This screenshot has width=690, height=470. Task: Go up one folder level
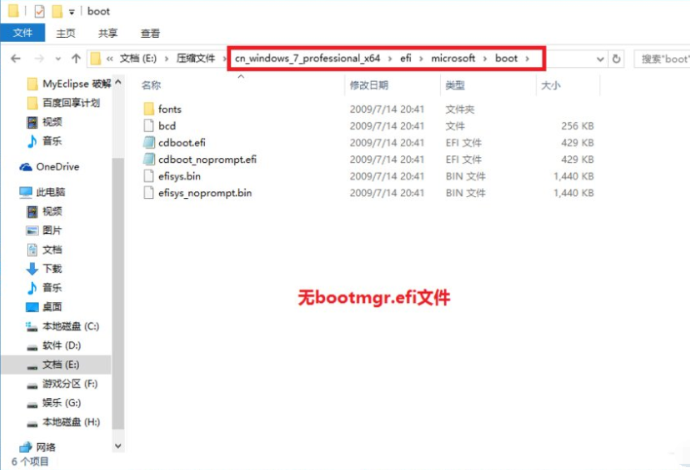point(76,59)
